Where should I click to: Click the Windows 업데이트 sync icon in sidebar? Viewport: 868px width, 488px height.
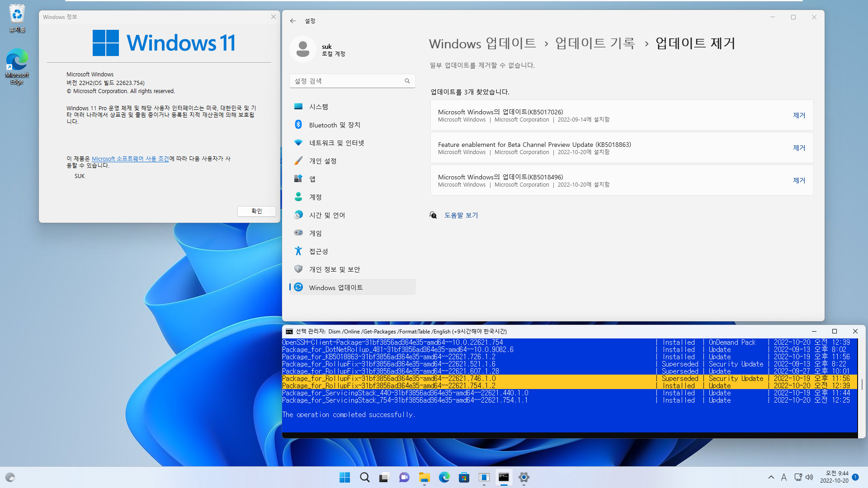298,287
